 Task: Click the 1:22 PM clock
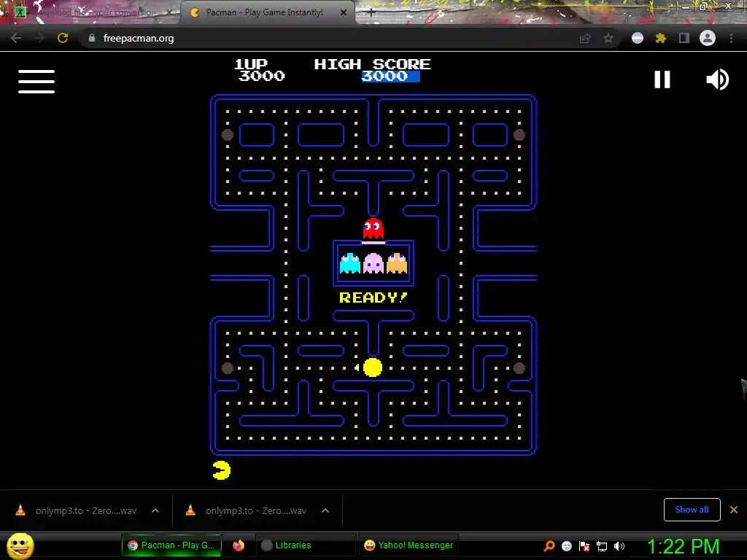coord(683,546)
